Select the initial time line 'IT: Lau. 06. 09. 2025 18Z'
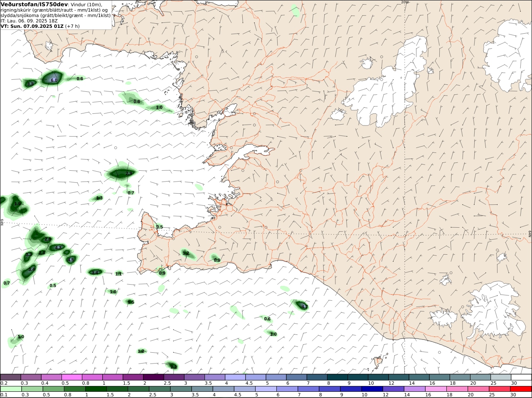Viewport: 532px width, 398px height. pyautogui.click(x=29, y=20)
